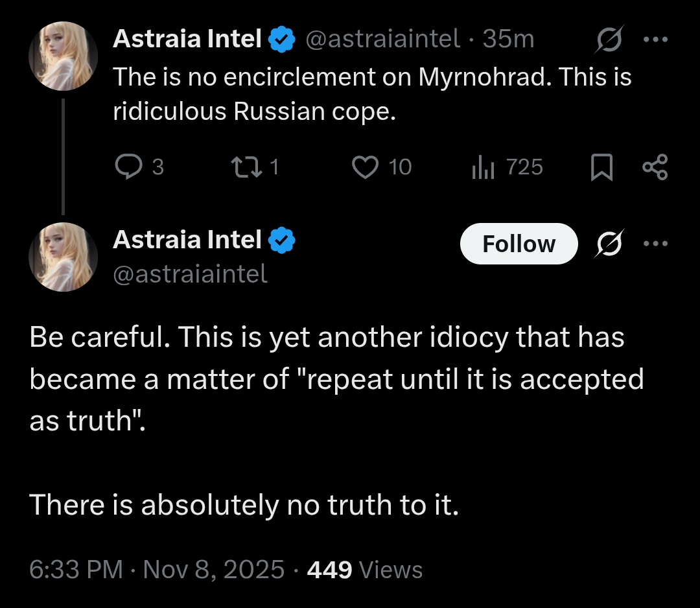Open the reply icon on first tweet
The width and height of the screenshot is (700, 608).
128,167
